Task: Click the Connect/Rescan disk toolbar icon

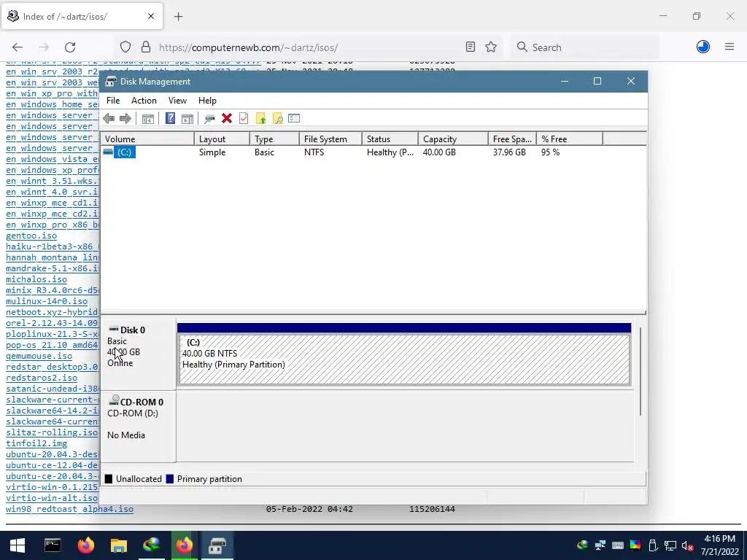Action: pyautogui.click(x=209, y=119)
